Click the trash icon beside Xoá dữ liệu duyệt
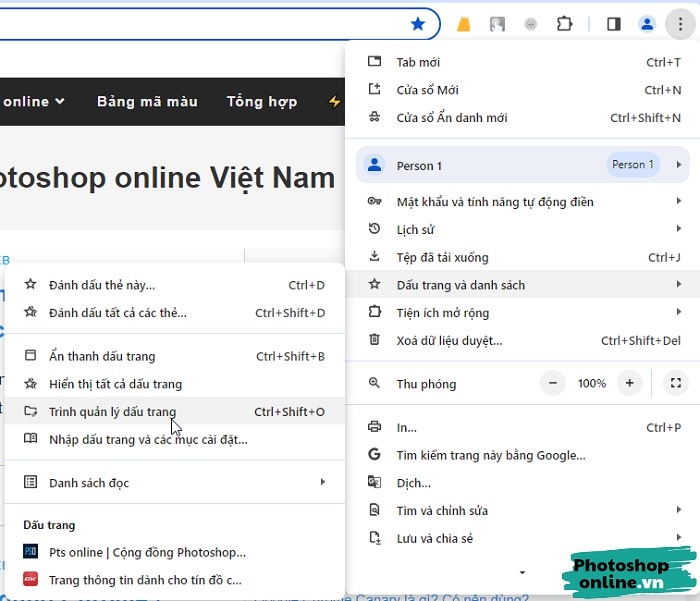The height and width of the screenshot is (601, 700). point(374,340)
